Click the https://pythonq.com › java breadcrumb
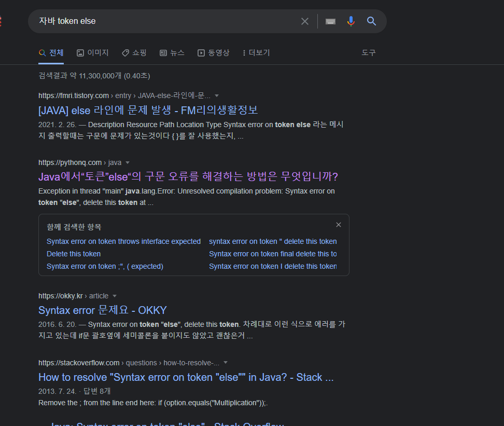Screen dimensions: 504x426 [x=80, y=162]
